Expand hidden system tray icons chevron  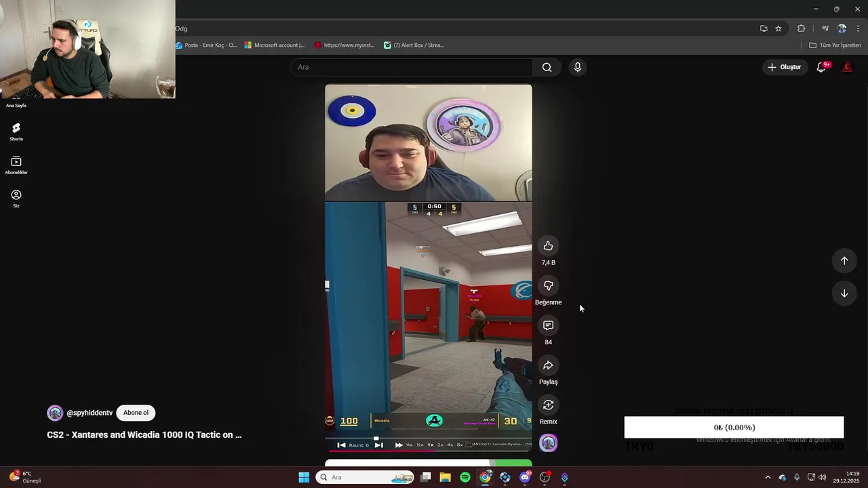coord(768,478)
